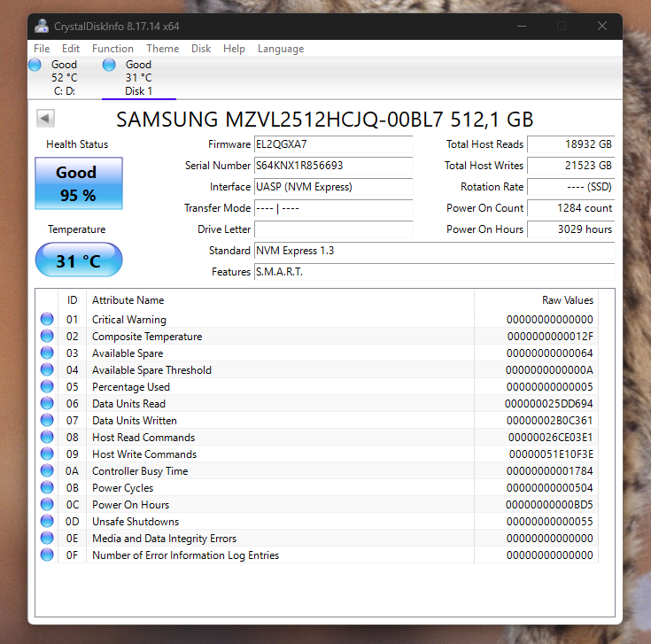
Task: Switch to the C: D: disk tab
Action: coord(65,78)
